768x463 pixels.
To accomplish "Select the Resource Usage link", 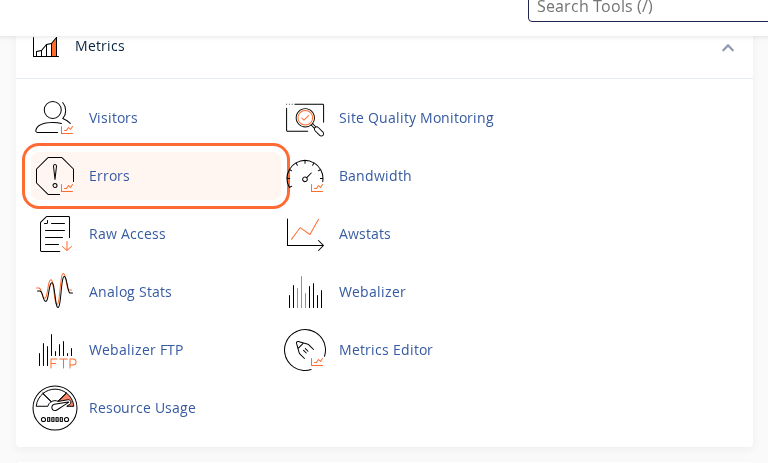I will [142, 408].
